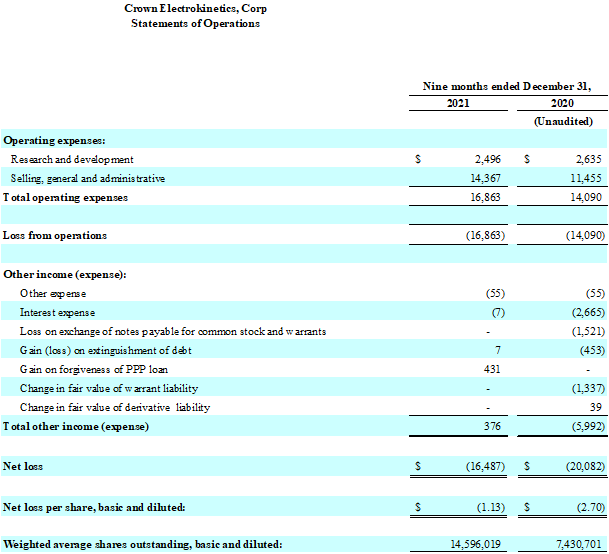The width and height of the screenshot is (609, 554).
Task: Click the Loss on exchange of notes payable label
Action: (173, 331)
